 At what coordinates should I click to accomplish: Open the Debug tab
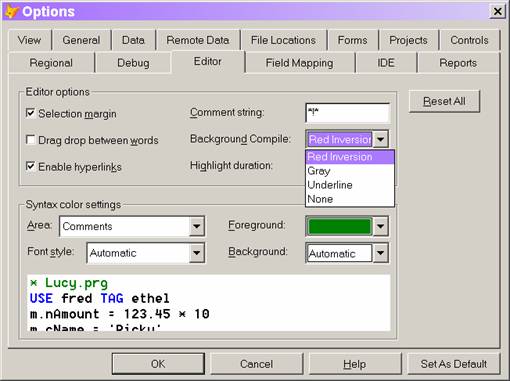(x=133, y=63)
